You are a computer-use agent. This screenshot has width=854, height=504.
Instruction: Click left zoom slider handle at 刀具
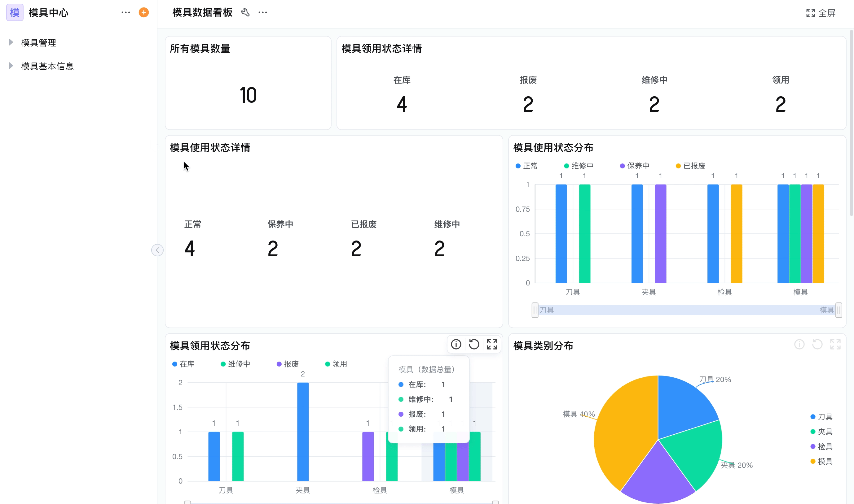tap(535, 310)
